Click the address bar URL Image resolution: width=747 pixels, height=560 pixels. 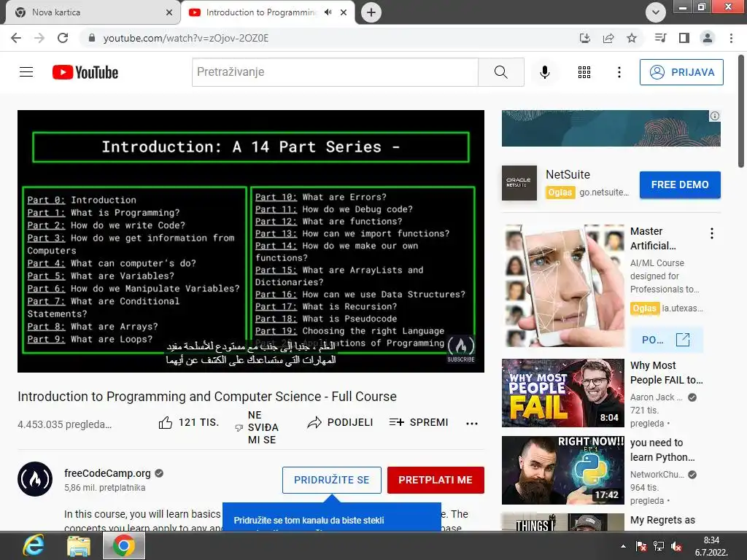[186, 38]
